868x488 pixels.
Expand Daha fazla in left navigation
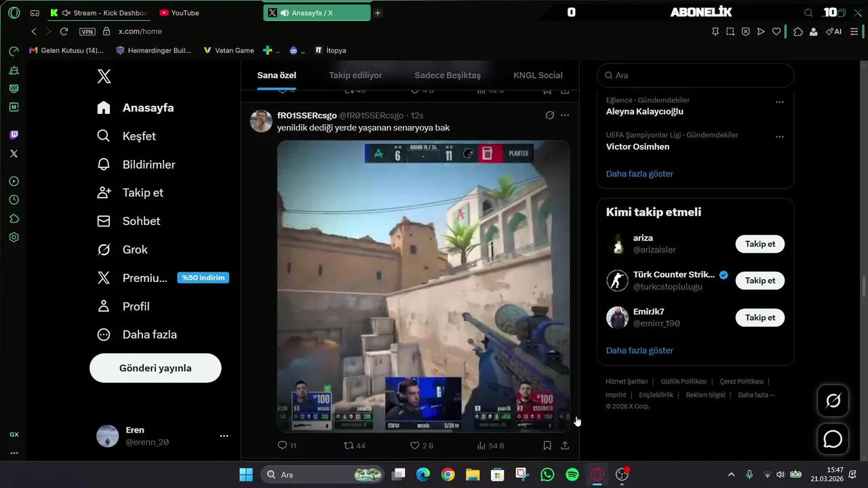pos(137,335)
